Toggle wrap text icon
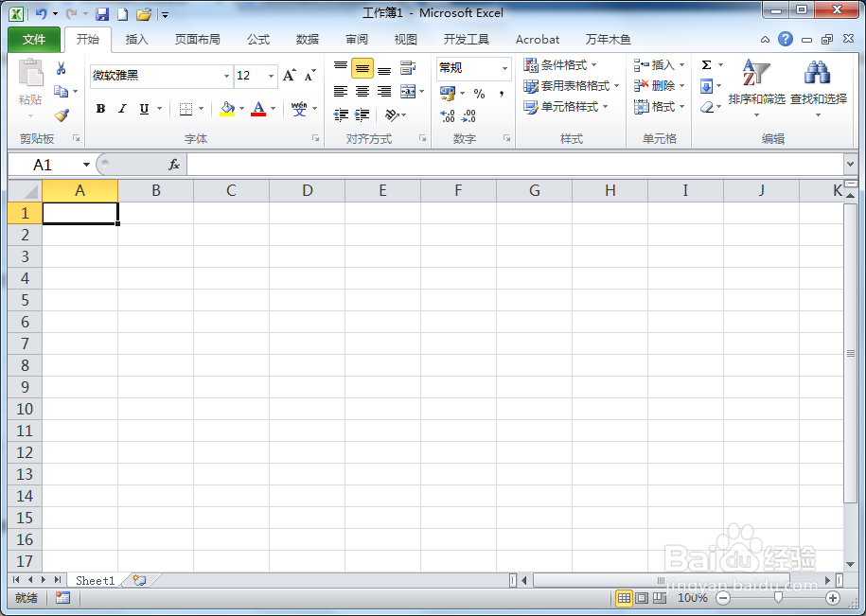Screen dimensions: 866x616 pyautogui.click(x=408, y=68)
